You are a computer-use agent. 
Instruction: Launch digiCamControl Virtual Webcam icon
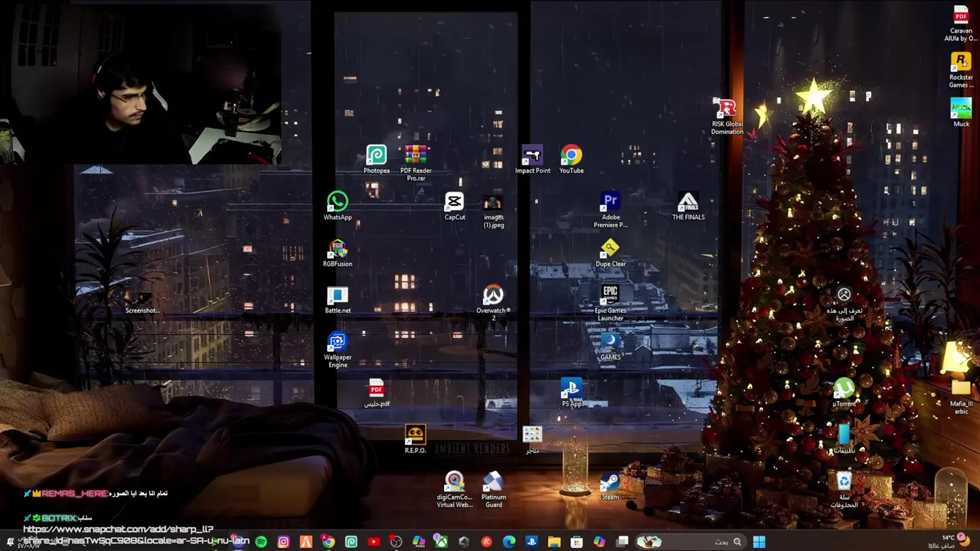[455, 490]
